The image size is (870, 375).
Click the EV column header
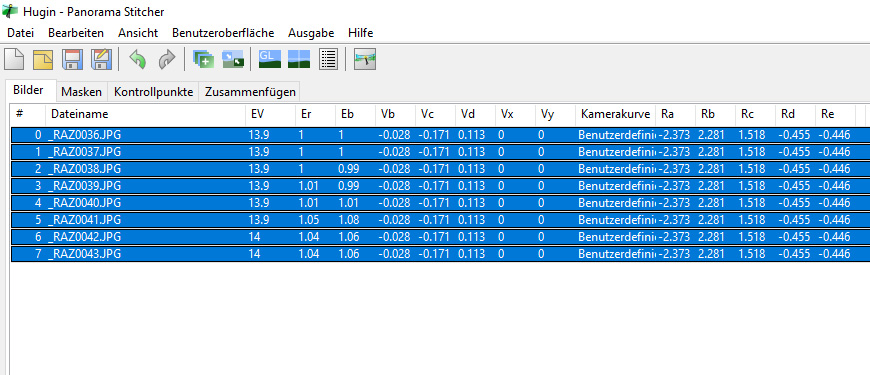(x=270, y=114)
